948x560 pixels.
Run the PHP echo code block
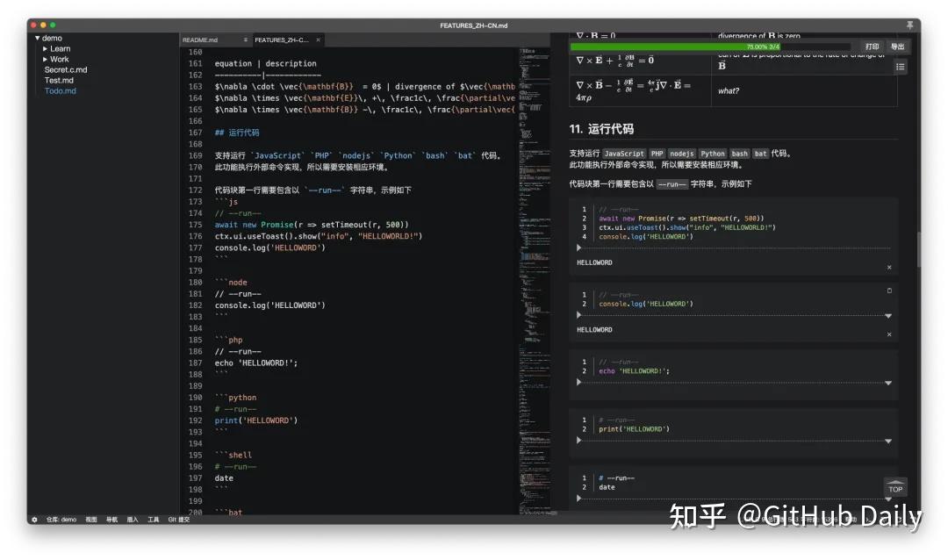pos(578,383)
